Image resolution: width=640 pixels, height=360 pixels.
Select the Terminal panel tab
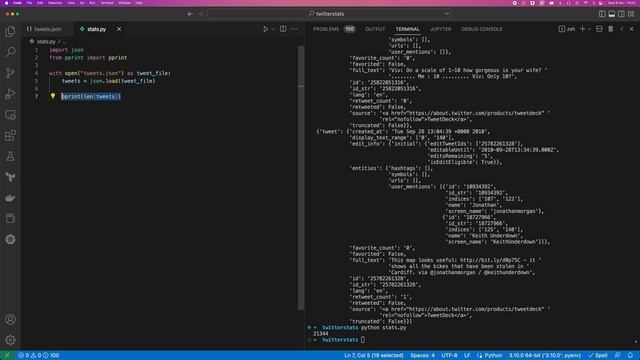pos(407,29)
